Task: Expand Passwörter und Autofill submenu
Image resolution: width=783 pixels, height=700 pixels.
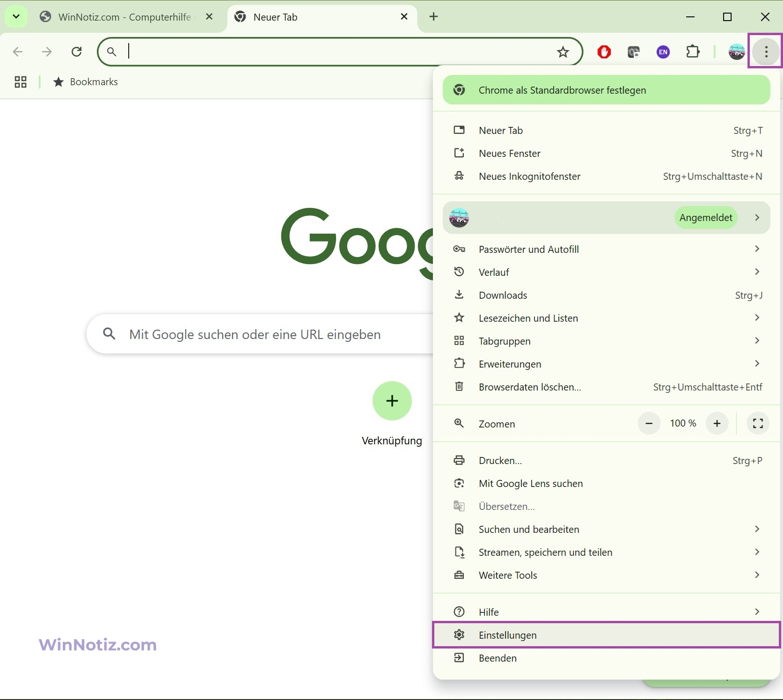Action: pyautogui.click(x=606, y=250)
